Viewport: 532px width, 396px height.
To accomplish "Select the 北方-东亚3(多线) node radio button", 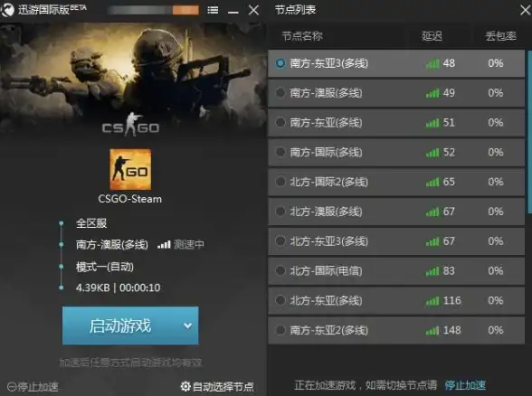I will click(280, 241).
